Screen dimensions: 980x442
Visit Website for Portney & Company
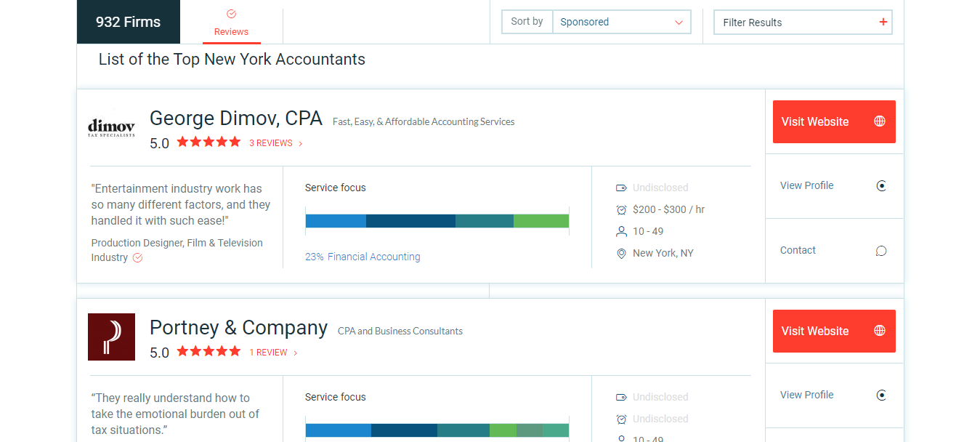point(834,331)
